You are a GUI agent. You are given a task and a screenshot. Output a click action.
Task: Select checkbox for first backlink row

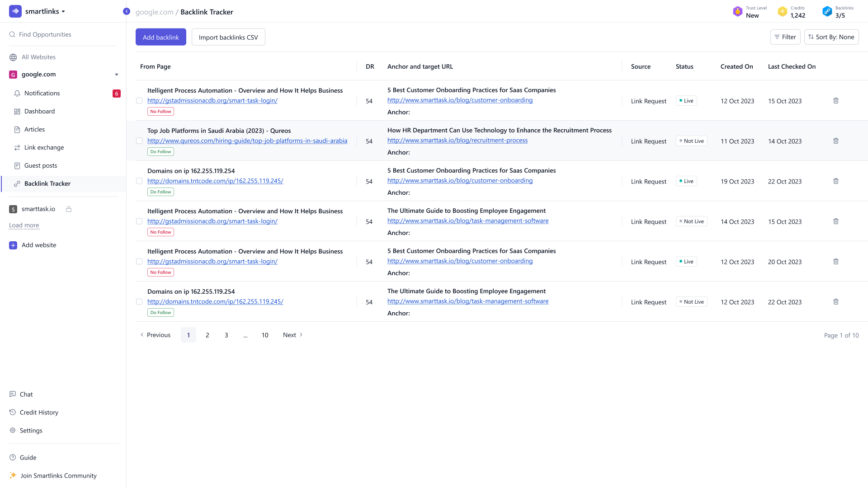[x=139, y=101]
